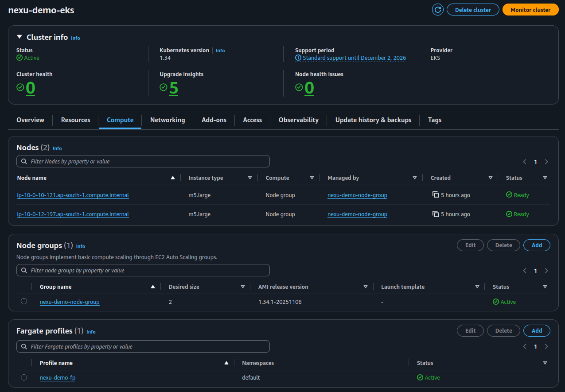
Task: Open the ip-10-0-10-121 node details link
Action: tap(73, 195)
